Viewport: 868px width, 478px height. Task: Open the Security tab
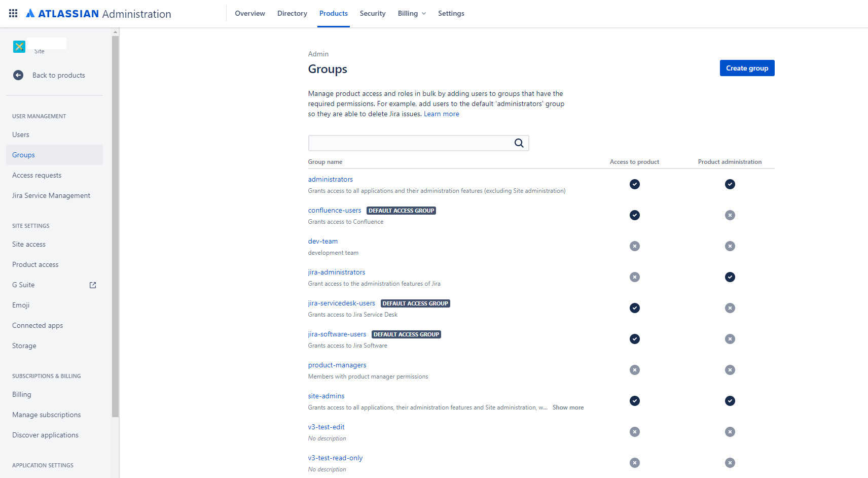373,13
